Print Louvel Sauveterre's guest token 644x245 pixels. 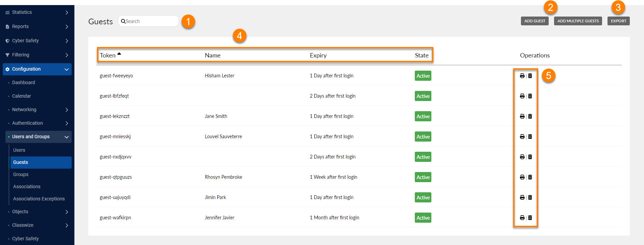pyautogui.click(x=522, y=137)
